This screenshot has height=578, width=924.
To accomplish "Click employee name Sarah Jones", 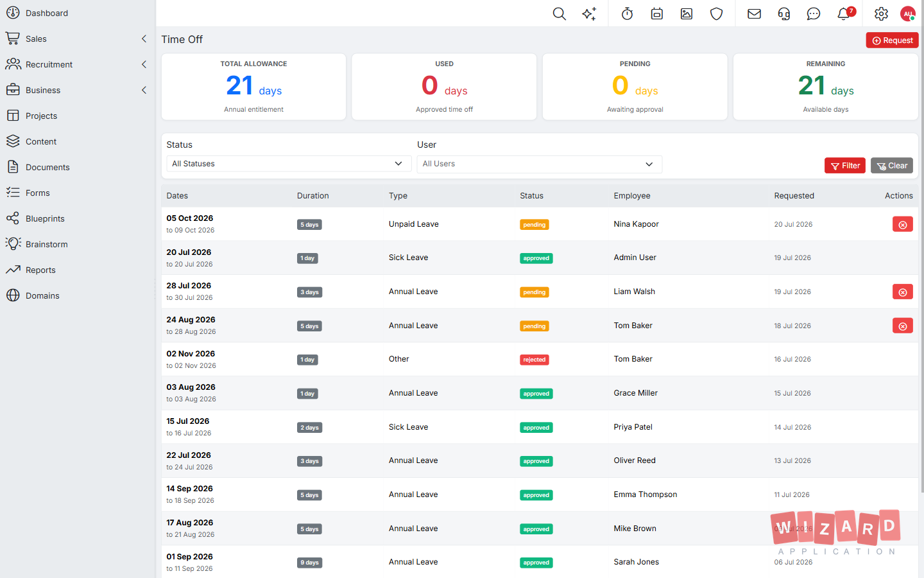I will [636, 562].
